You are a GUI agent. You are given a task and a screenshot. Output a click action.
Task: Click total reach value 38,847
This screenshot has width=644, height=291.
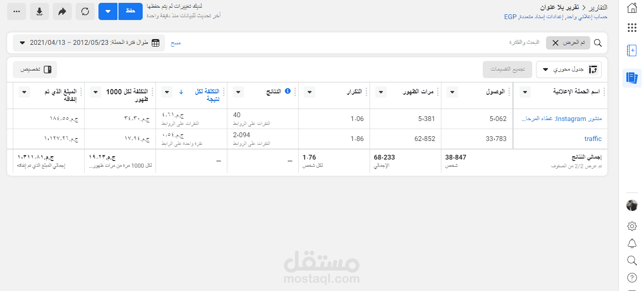click(456, 157)
